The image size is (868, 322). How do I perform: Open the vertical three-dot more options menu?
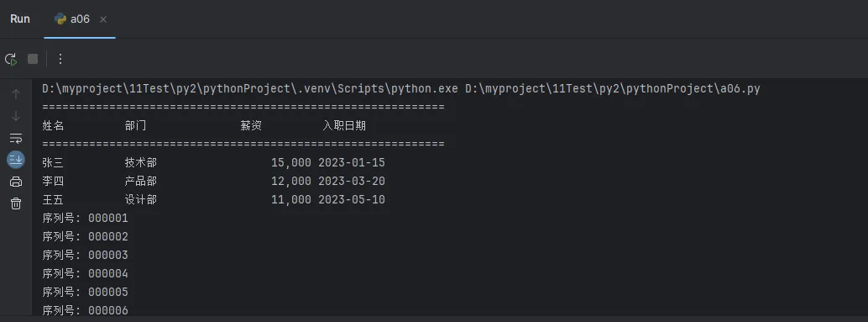click(60, 59)
